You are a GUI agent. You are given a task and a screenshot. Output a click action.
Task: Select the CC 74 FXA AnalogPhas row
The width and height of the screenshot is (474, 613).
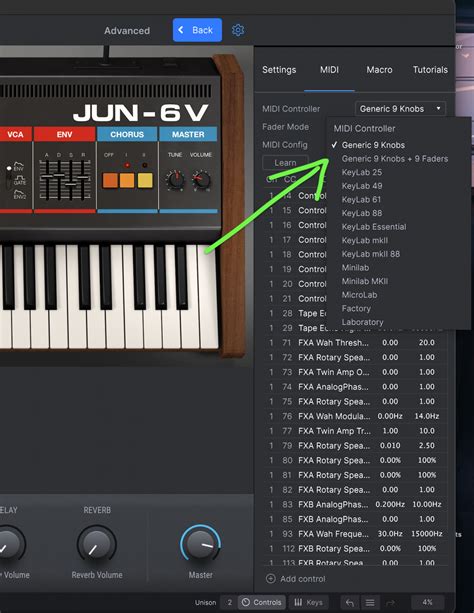(x=355, y=387)
